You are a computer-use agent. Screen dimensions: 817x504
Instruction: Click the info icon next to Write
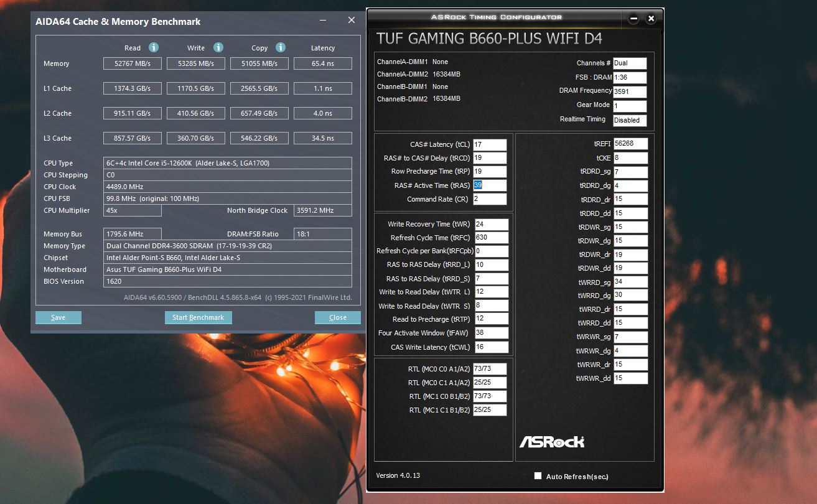pos(218,47)
